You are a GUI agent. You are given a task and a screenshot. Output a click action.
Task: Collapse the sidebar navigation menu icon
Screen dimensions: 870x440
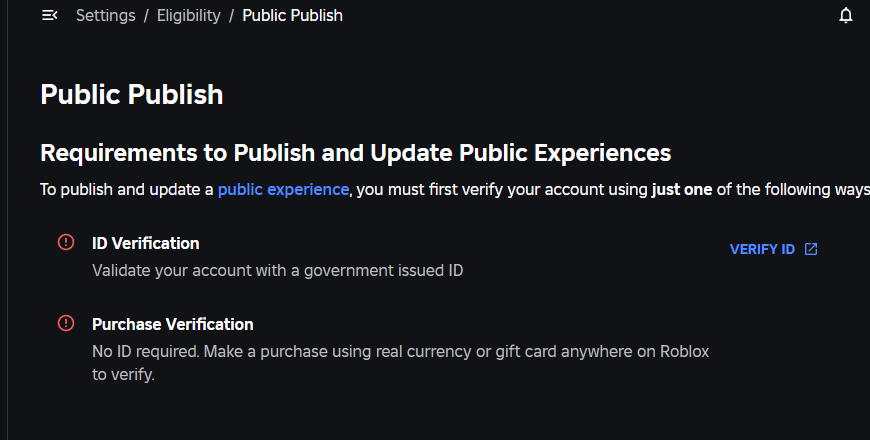pos(49,16)
